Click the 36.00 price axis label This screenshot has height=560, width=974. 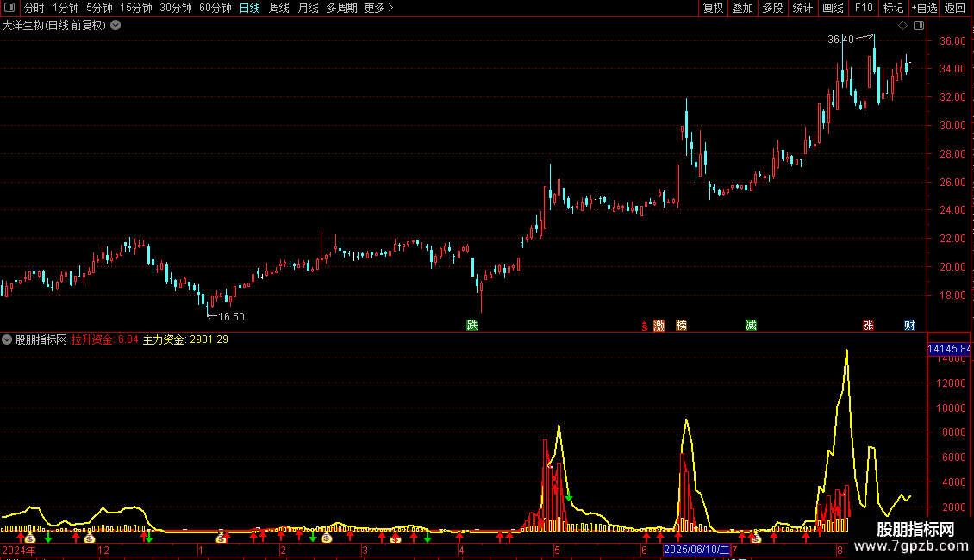click(952, 41)
